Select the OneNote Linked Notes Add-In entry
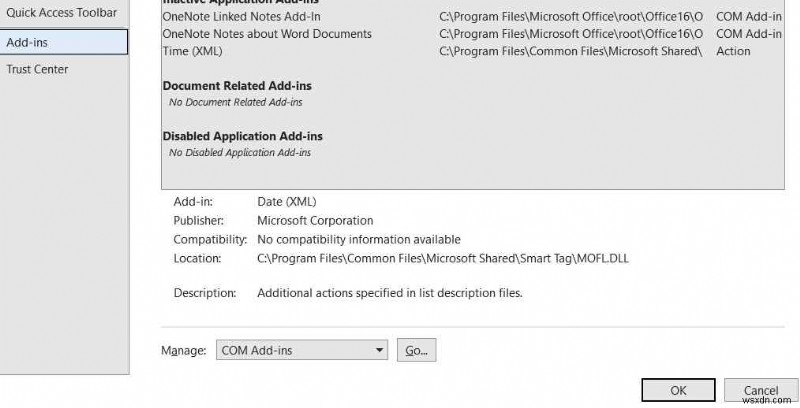This screenshot has width=800, height=408. pyautogui.click(x=241, y=17)
